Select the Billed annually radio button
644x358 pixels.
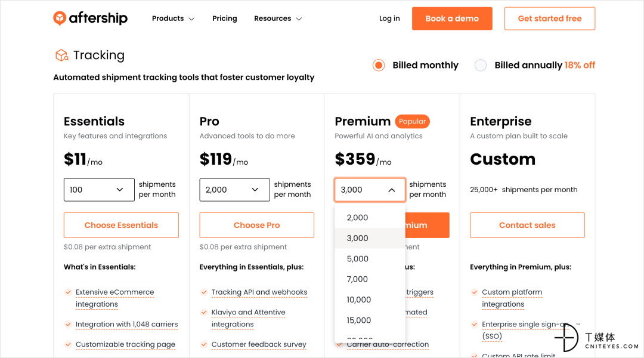481,66
